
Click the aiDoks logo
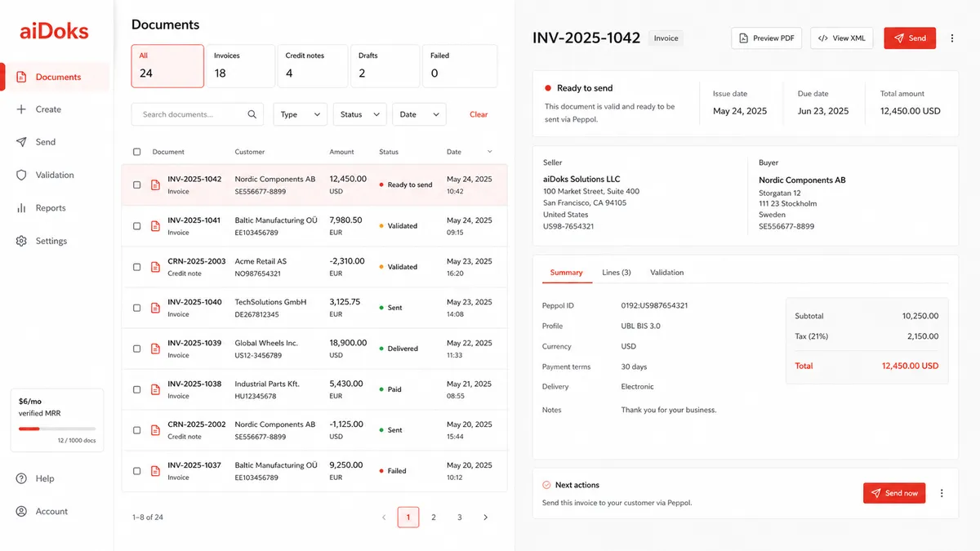click(x=54, y=31)
